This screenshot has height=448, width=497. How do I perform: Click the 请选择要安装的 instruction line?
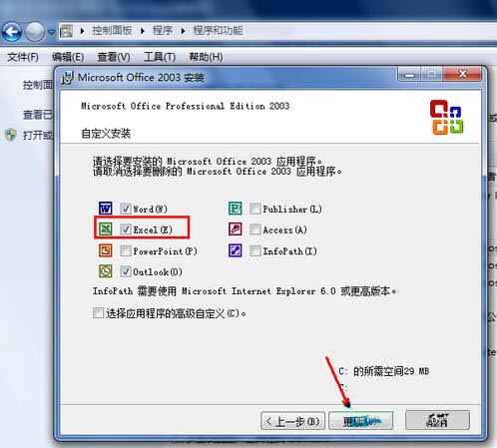click(x=208, y=162)
